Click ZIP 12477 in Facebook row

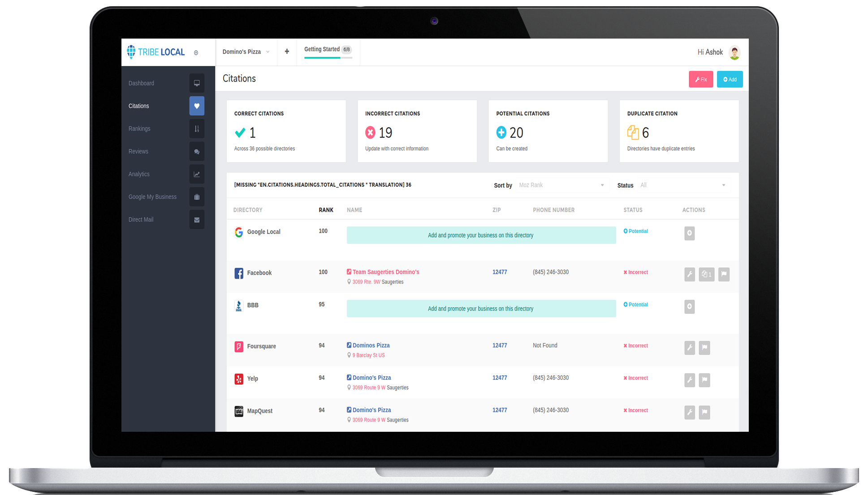click(x=500, y=272)
